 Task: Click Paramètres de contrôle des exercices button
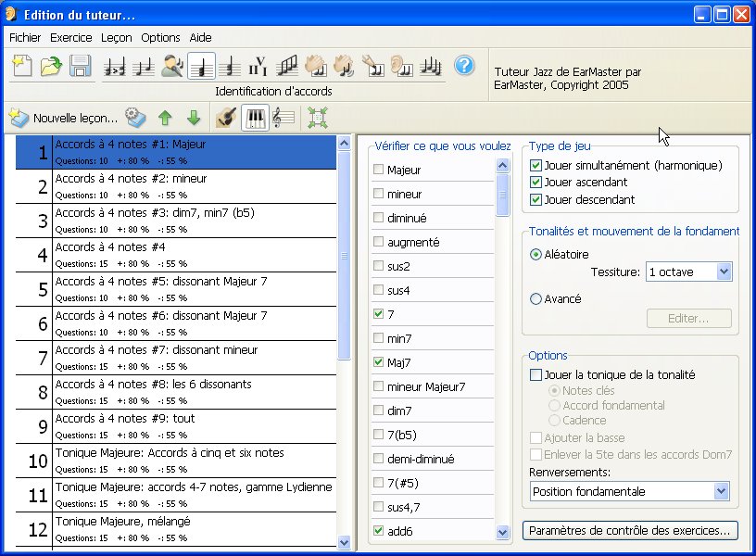click(x=631, y=531)
